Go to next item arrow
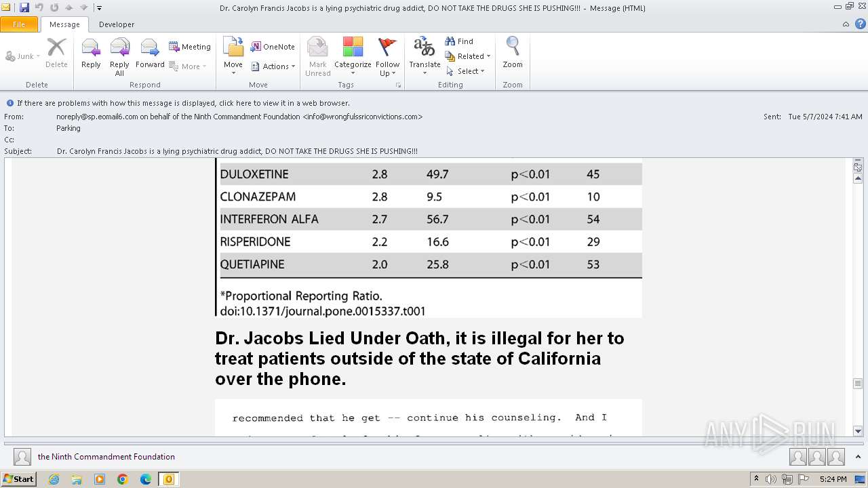 [x=83, y=7]
